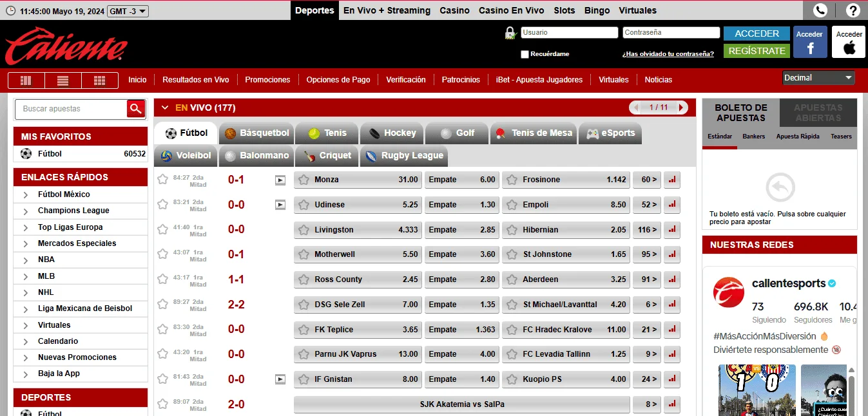868x416 pixels.
Task: Favorite the Udinese vs Empoli match star
Action: [x=162, y=204]
